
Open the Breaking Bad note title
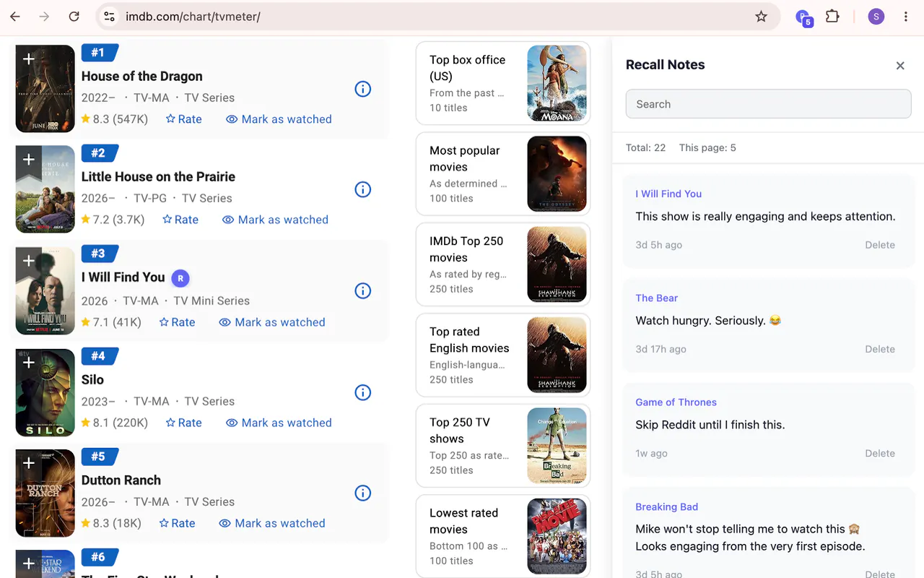(666, 506)
